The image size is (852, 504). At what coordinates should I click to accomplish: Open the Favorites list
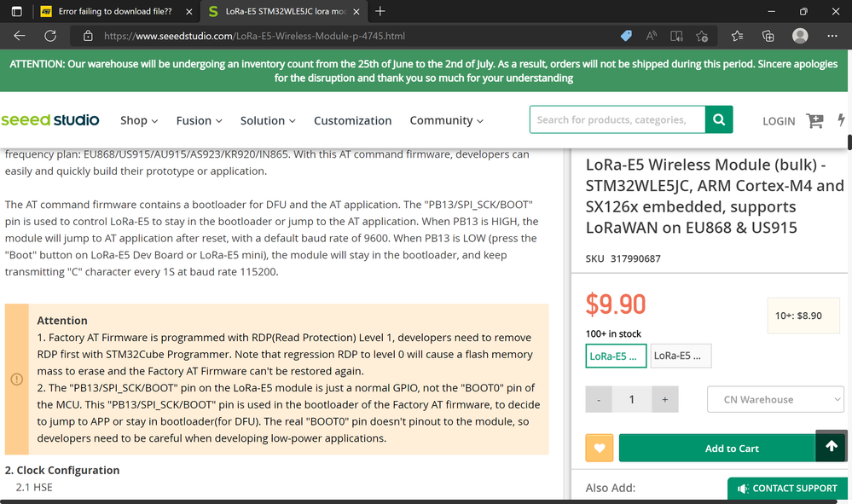(738, 36)
